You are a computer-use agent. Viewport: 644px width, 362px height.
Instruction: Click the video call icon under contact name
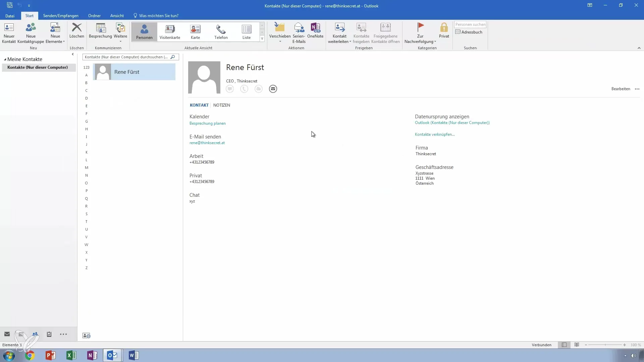tap(259, 89)
